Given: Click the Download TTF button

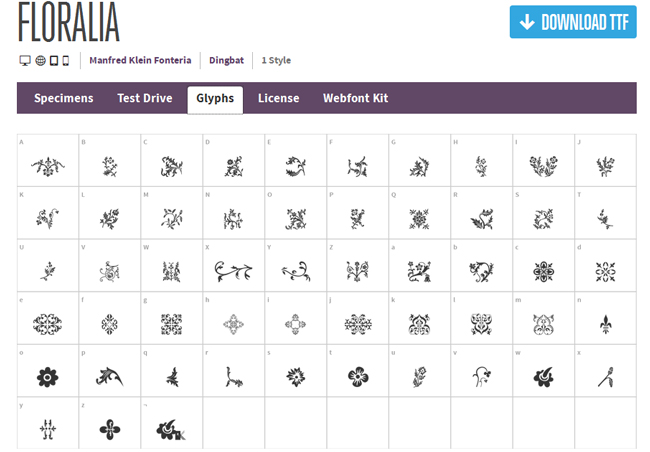Looking at the screenshot, I should 573,22.
